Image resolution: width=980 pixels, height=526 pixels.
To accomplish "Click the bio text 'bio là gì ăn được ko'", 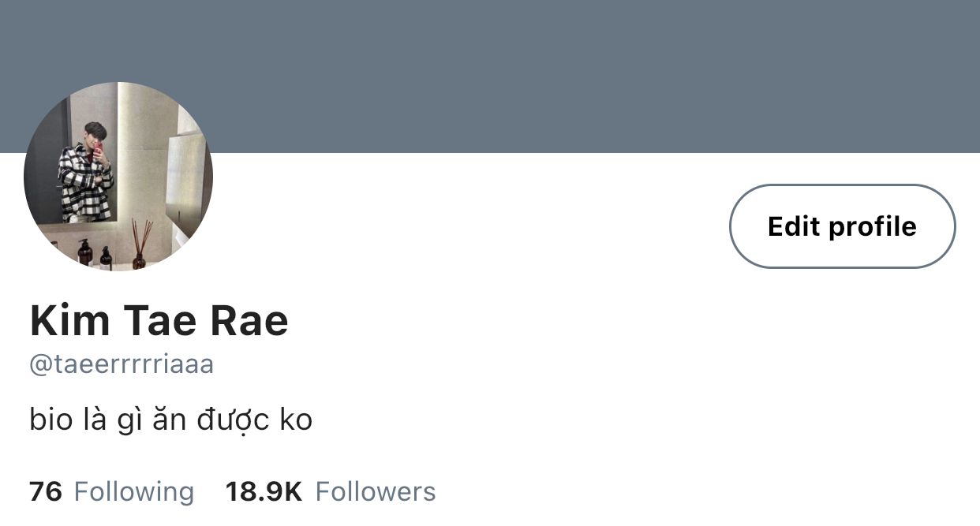I will point(171,420).
